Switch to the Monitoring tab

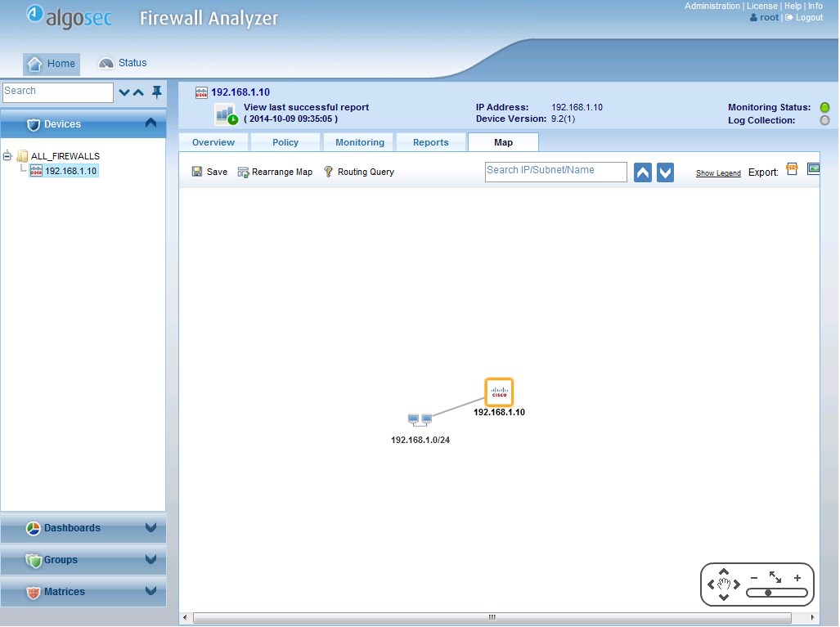359,142
